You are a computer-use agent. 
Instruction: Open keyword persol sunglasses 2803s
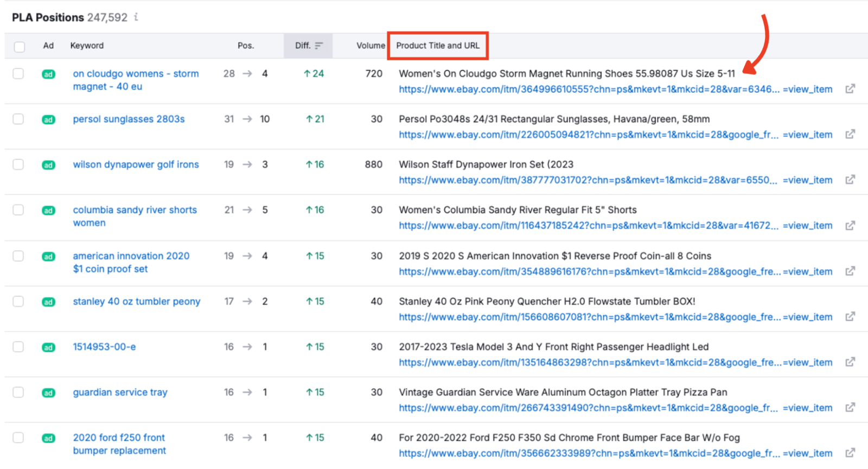129,119
